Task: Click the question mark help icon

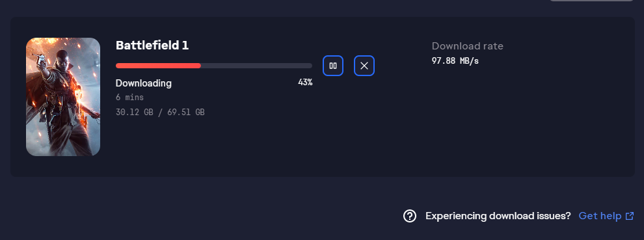Action: tap(409, 216)
